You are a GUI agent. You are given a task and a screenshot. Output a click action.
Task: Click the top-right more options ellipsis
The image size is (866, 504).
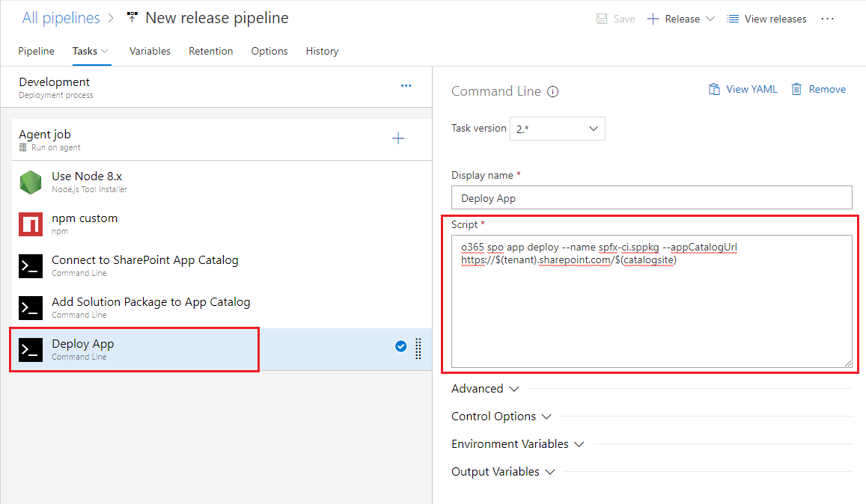click(827, 19)
